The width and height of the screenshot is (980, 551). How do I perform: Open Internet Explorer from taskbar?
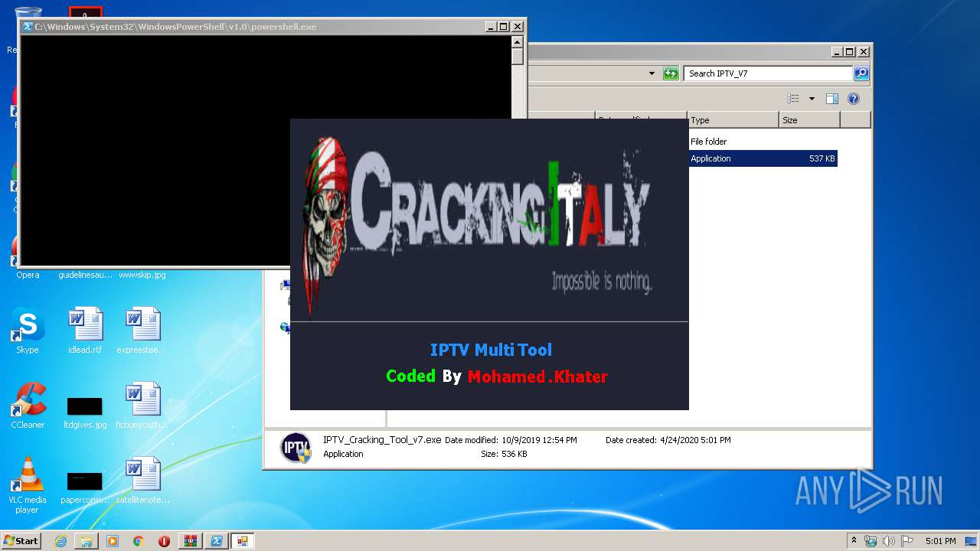click(x=60, y=541)
